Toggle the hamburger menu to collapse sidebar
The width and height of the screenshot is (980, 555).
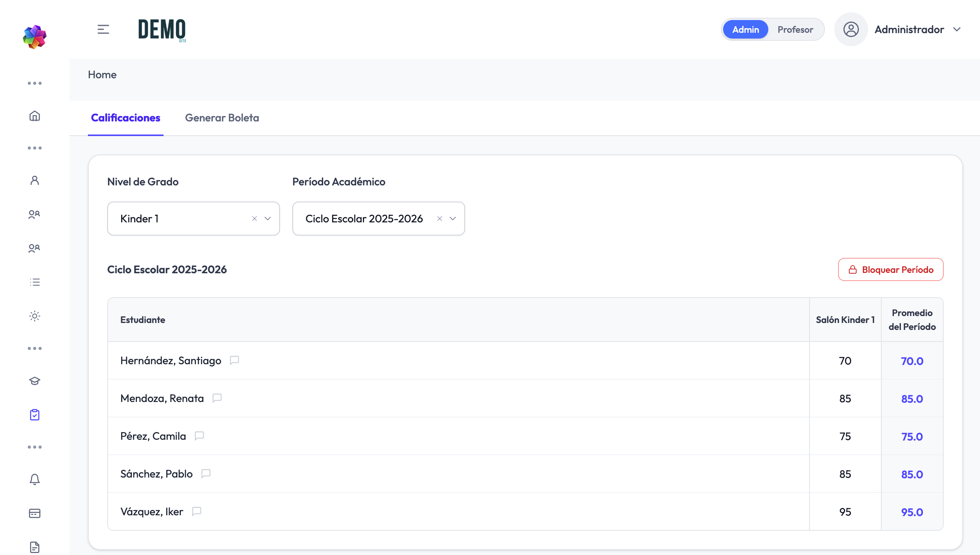[103, 29]
